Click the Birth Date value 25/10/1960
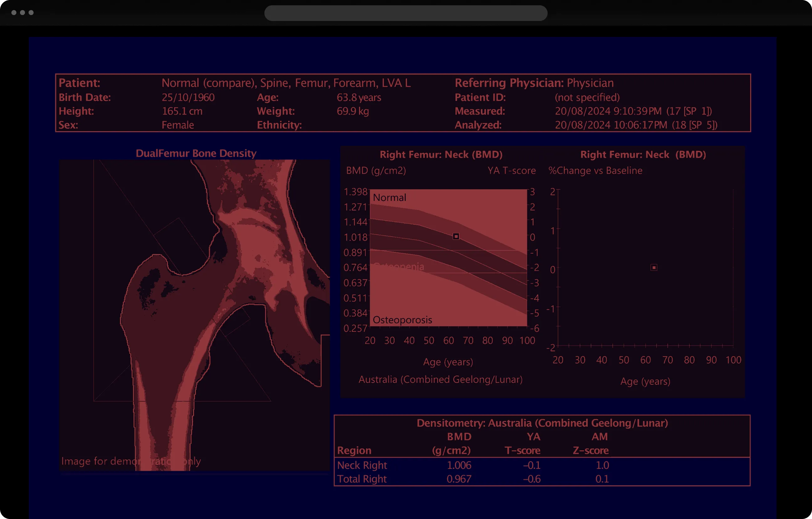This screenshot has height=519, width=812. [188, 97]
